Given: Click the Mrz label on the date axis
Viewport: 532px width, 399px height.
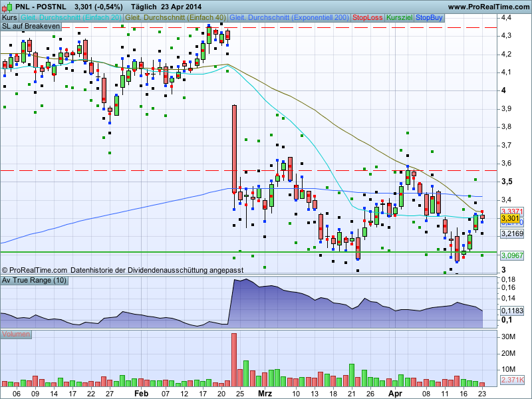Looking at the screenshot, I should click(265, 393).
